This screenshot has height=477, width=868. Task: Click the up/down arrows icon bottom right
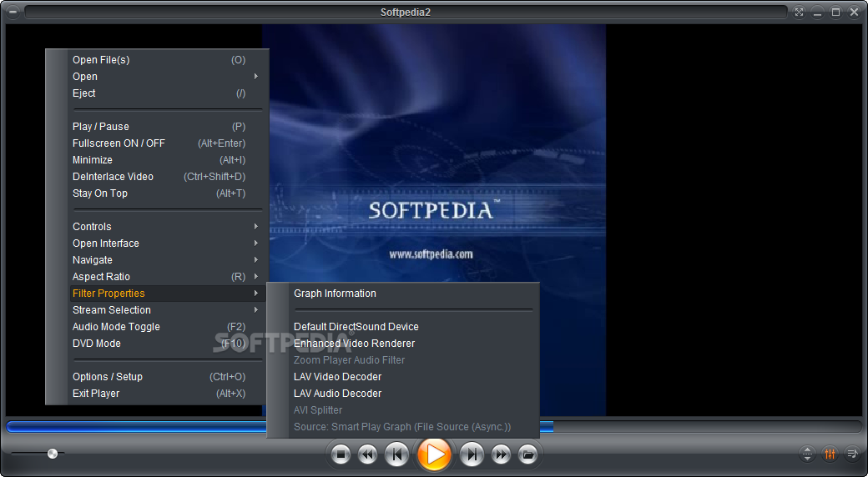(x=807, y=454)
